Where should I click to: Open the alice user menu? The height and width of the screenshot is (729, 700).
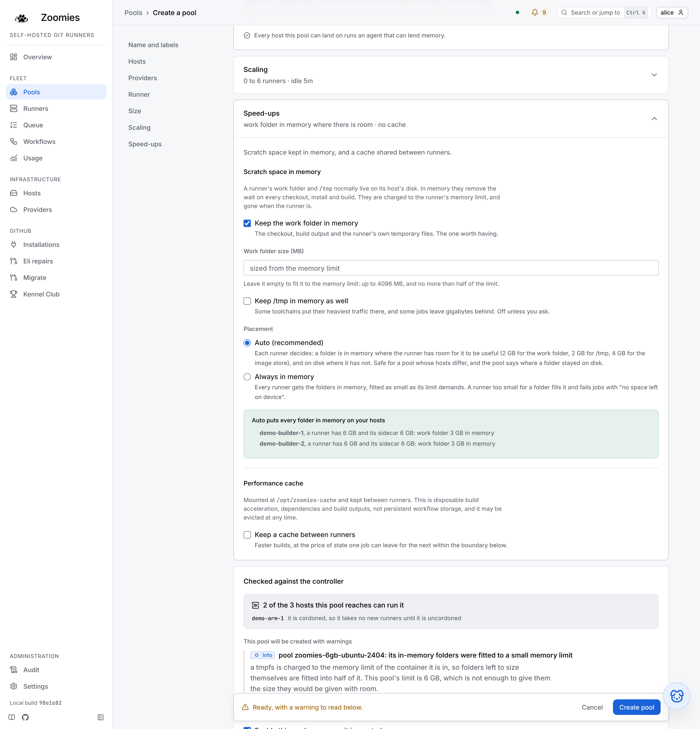672,12
